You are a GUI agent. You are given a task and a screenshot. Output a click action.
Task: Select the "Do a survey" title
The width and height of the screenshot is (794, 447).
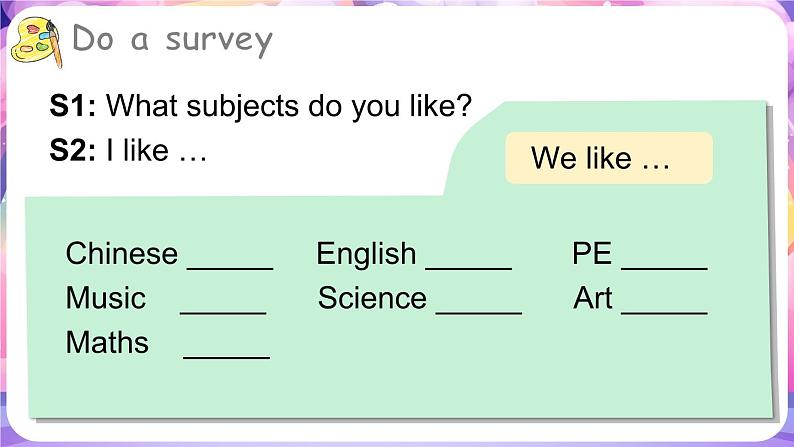tap(172, 39)
